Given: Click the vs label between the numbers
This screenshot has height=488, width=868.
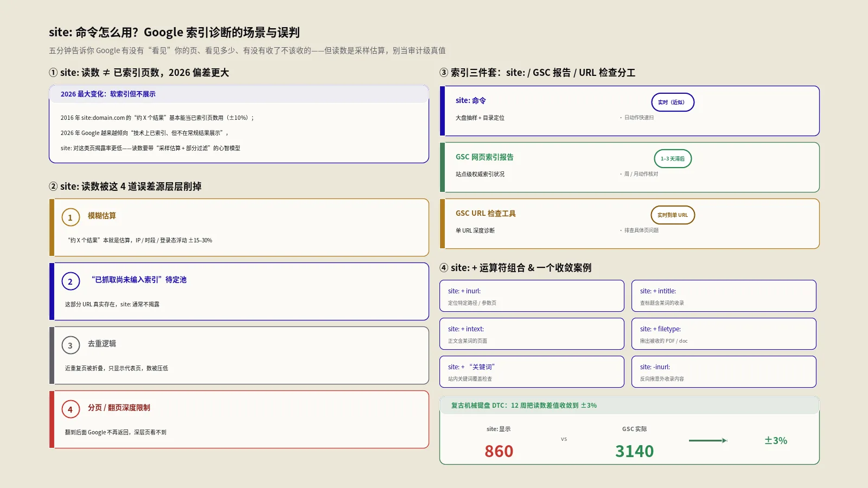Looking at the screenshot, I should tap(564, 439).
